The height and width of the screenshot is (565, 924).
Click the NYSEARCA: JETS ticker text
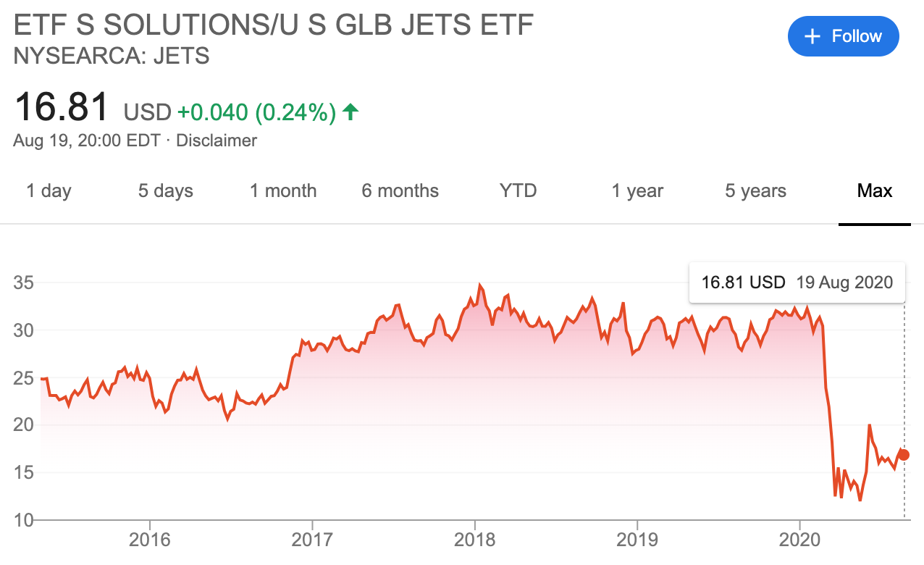click(112, 56)
